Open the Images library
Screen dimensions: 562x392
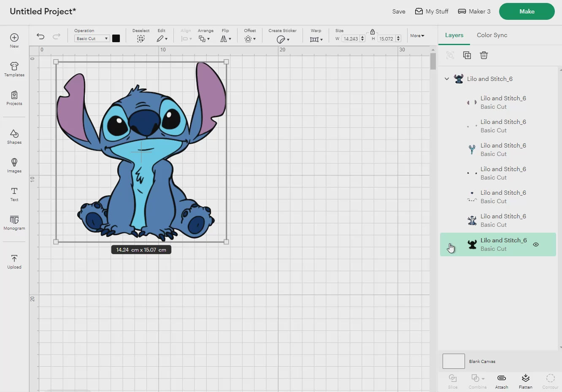coord(14,165)
